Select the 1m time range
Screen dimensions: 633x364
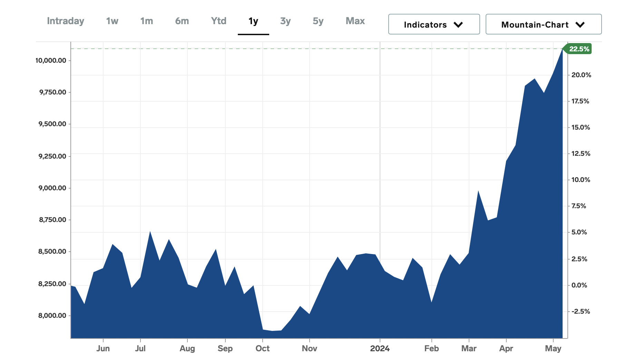click(x=147, y=21)
